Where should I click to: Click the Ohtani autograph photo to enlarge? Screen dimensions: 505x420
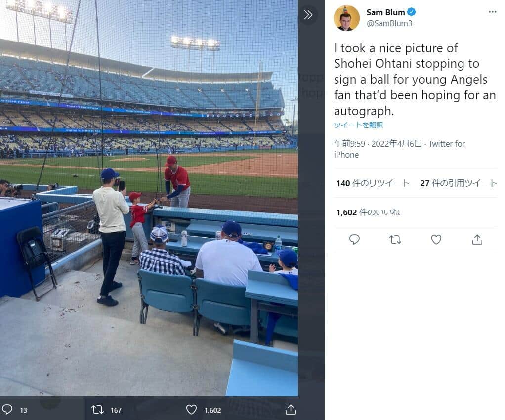coord(148,198)
